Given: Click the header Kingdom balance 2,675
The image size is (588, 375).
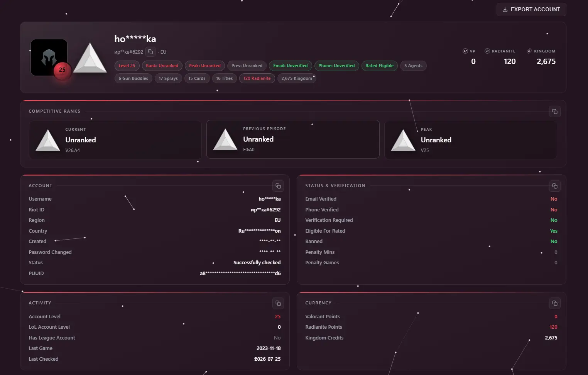Looking at the screenshot, I should coord(546,61).
